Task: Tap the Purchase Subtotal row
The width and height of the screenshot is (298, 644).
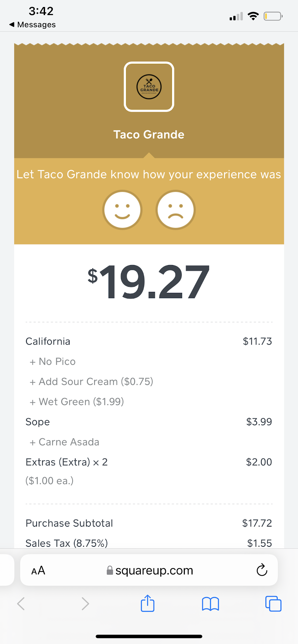Action: [69, 523]
